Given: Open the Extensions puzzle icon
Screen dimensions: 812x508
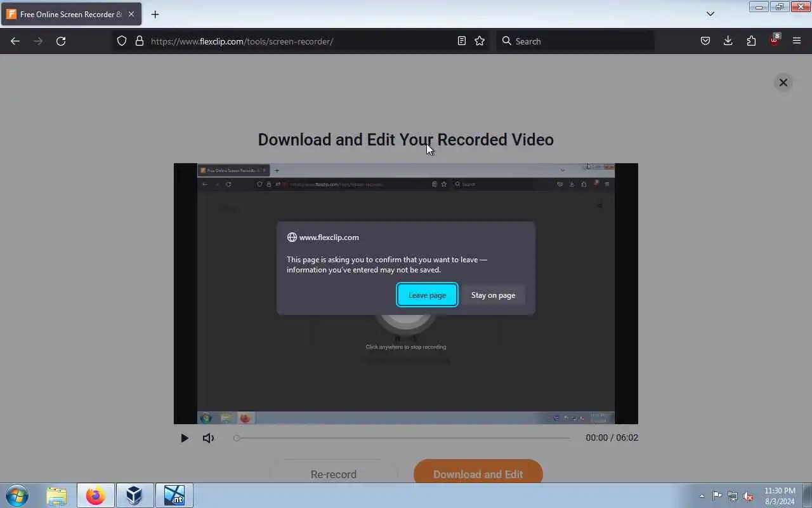Looking at the screenshot, I should (751, 41).
